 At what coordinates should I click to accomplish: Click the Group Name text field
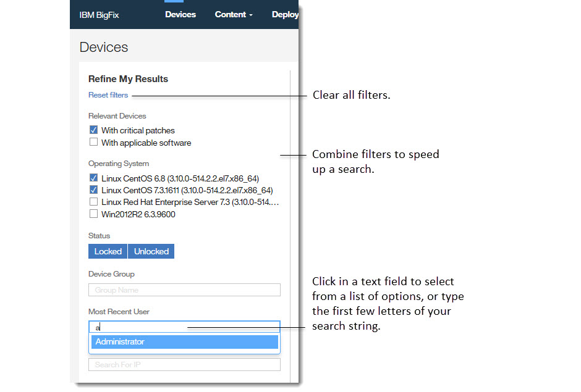click(184, 290)
